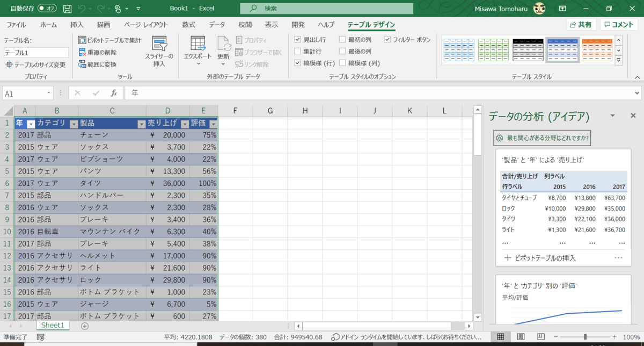Check 最後の列 checkbox
Image resolution: width=644 pixels, height=346 pixels.
342,52
